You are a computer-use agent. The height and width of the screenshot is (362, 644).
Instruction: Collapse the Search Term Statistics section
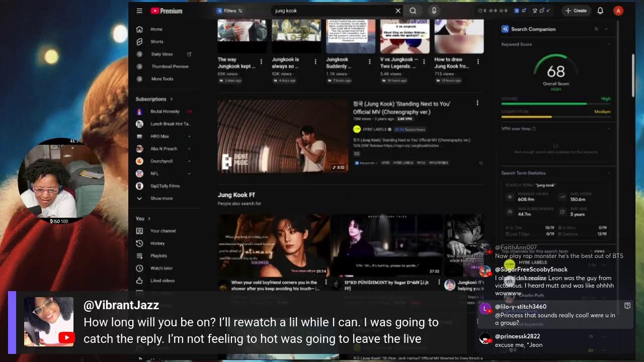click(x=608, y=173)
